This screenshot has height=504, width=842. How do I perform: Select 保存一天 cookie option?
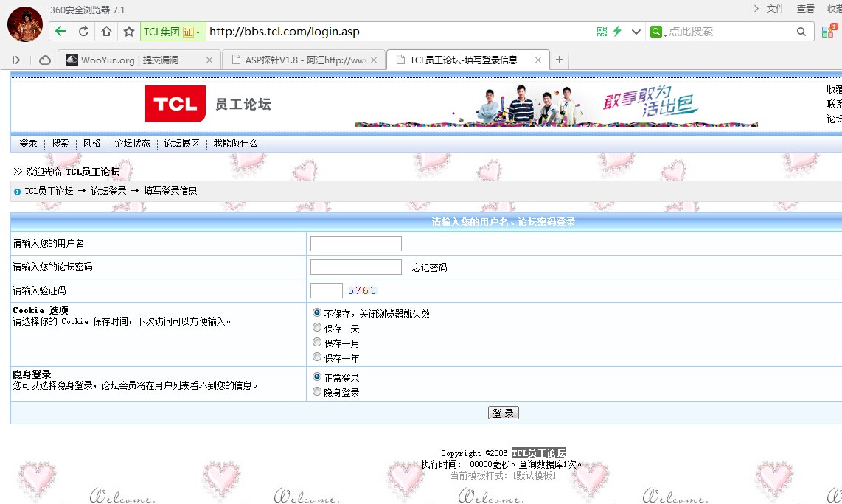[317, 327]
